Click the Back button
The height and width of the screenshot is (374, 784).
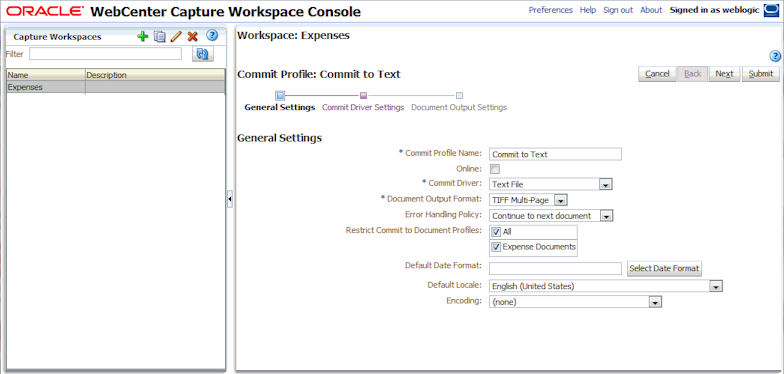[692, 74]
